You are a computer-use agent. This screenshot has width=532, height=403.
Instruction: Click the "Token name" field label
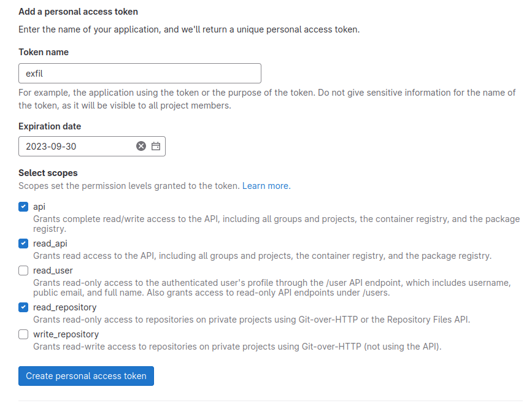coord(44,52)
